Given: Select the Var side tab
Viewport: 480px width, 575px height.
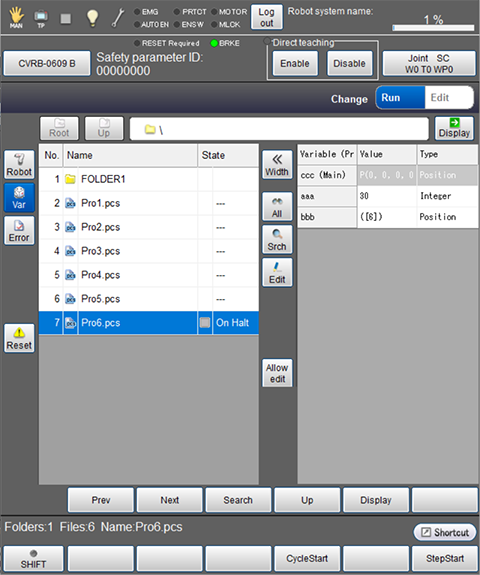Looking at the screenshot, I should tap(19, 197).
